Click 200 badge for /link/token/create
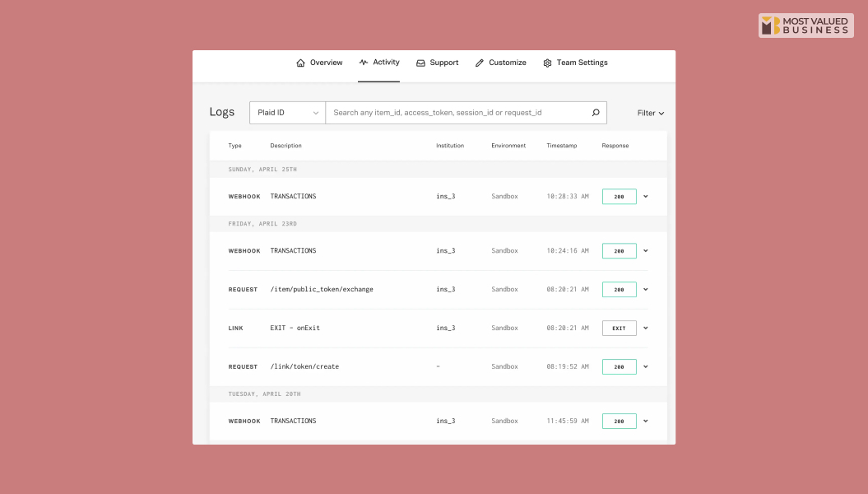The width and height of the screenshot is (868, 494). [619, 366]
